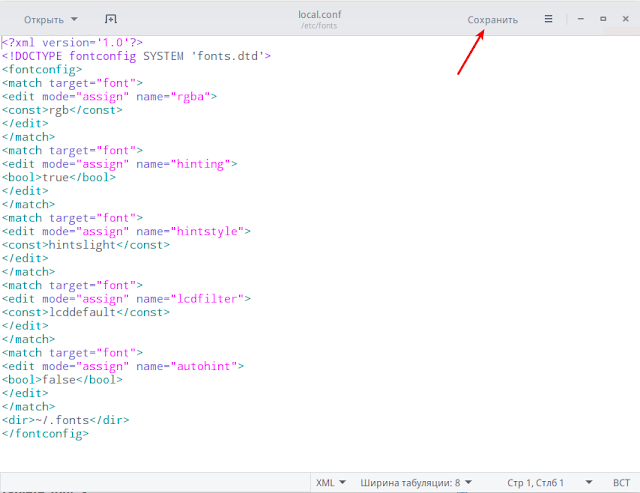Click the <dir>~/.fonts</dir> line
The width and height of the screenshot is (640, 493).
point(66,420)
